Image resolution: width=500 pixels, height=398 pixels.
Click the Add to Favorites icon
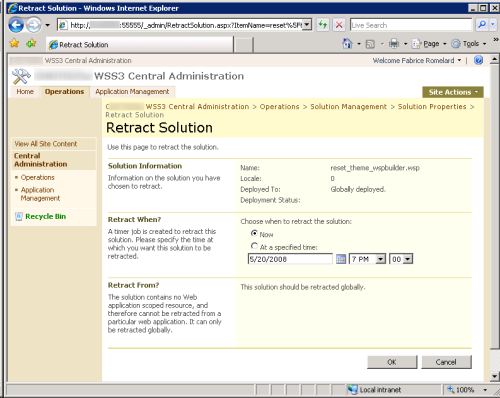[31, 44]
